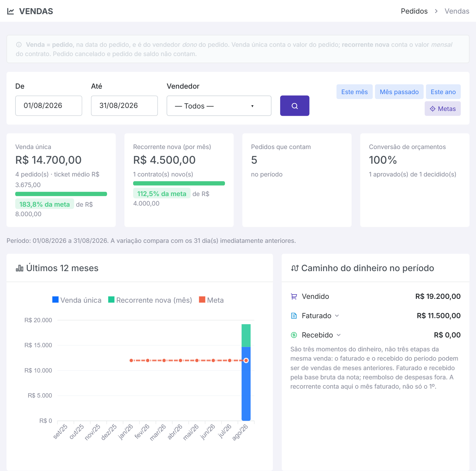The height and width of the screenshot is (471, 476).
Task: Go to Pedidos in the breadcrumb
Action: click(x=414, y=11)
